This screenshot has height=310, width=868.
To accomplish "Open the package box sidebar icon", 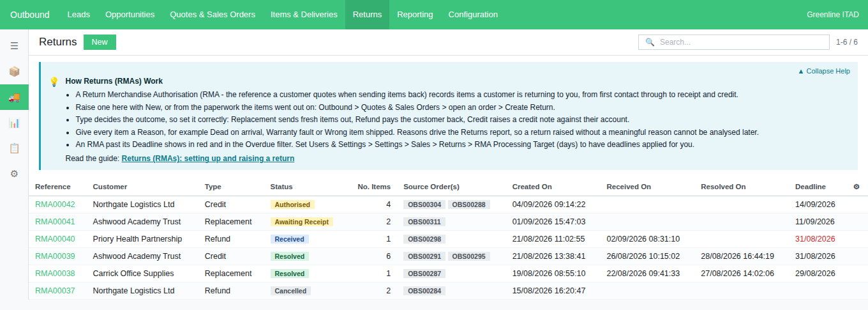I will click(x=14, y=72).
